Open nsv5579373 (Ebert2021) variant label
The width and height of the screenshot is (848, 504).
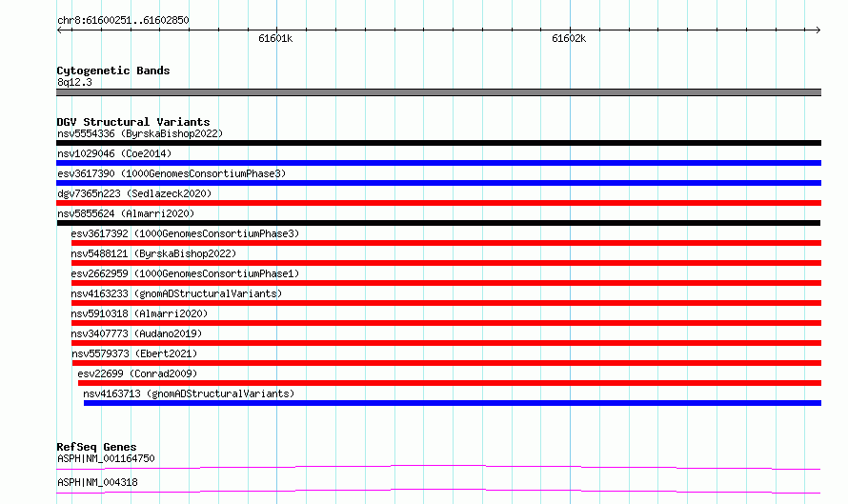pos(134,353)
